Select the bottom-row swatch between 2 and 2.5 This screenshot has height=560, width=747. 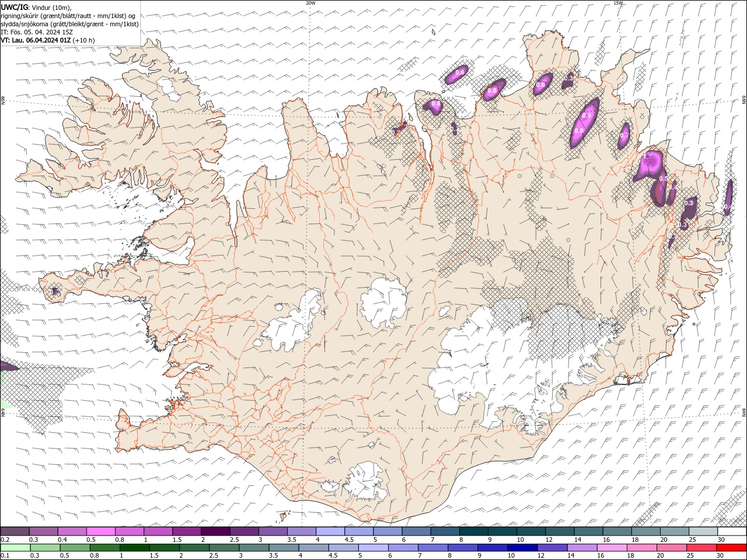[195, 548]
